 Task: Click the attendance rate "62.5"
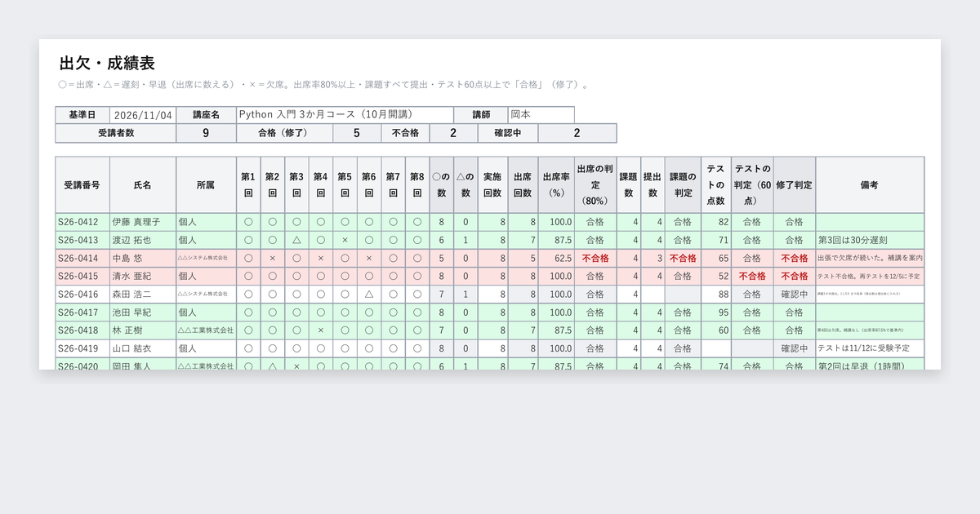click(x=560, y=258)
